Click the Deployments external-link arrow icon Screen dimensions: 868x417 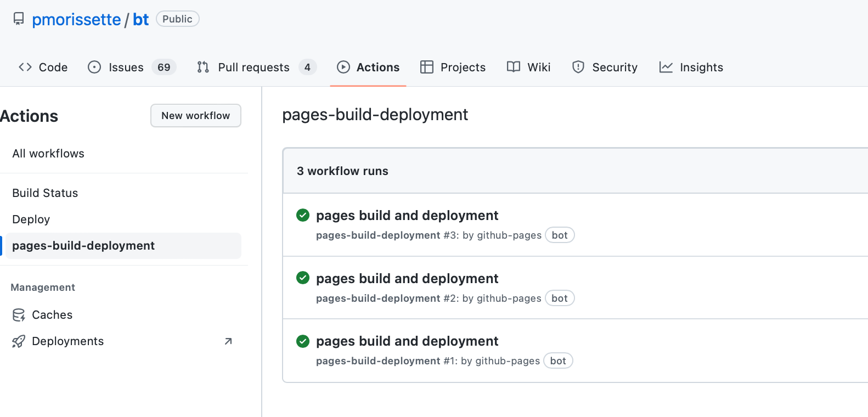(x=228, y=341)
